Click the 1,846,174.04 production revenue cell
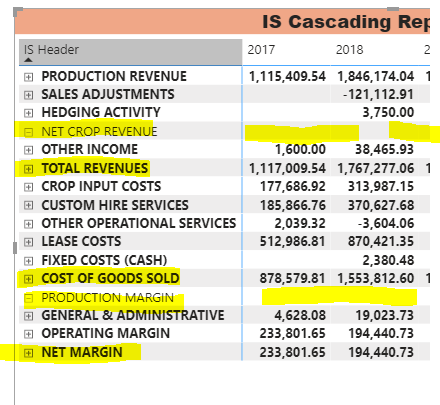Screen dimensions: 440x405 click(376, 77)
